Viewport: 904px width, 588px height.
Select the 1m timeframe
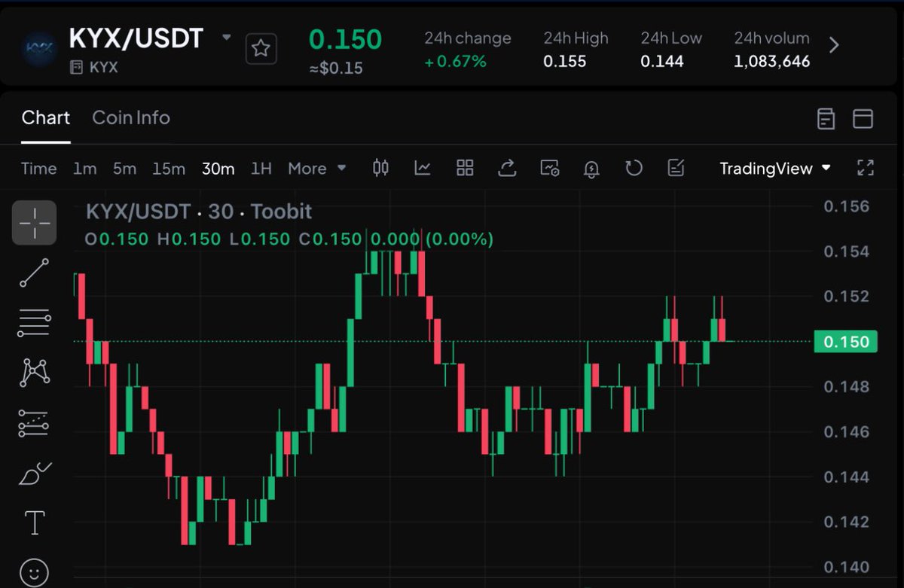tap(84, 169)
